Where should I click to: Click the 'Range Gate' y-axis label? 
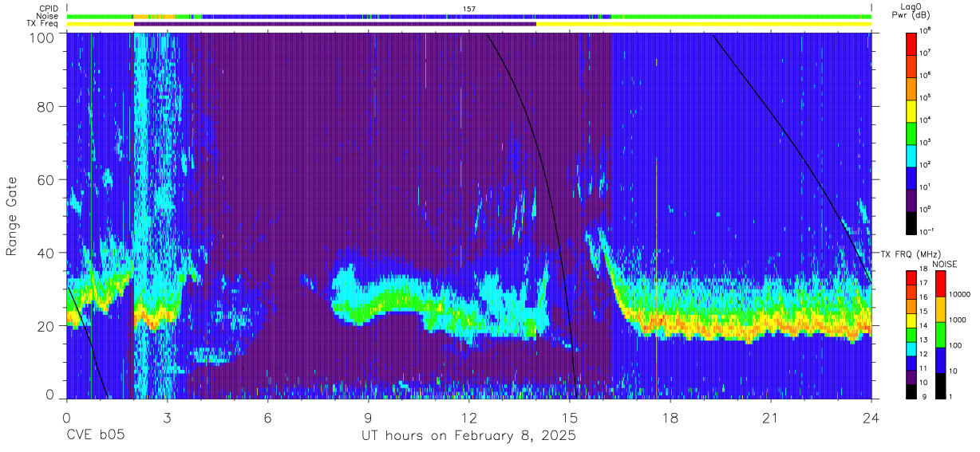click(12, 217)
